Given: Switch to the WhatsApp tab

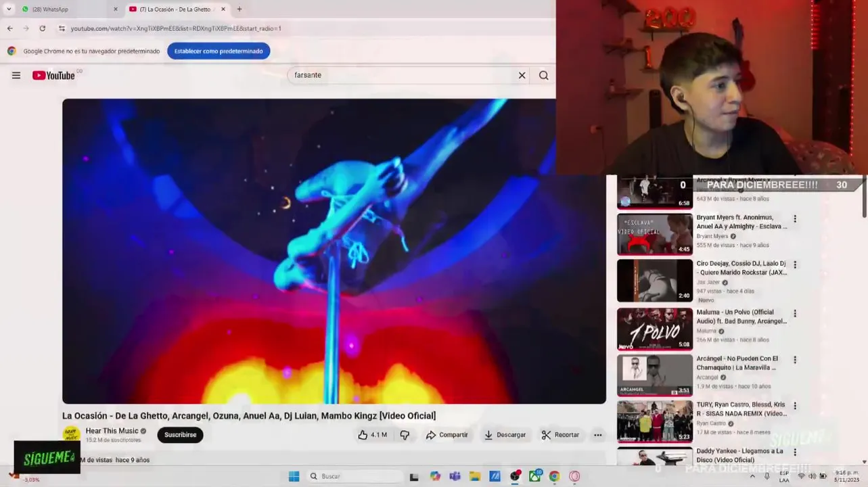Looking at the screenshot, I should click(68, 9).
